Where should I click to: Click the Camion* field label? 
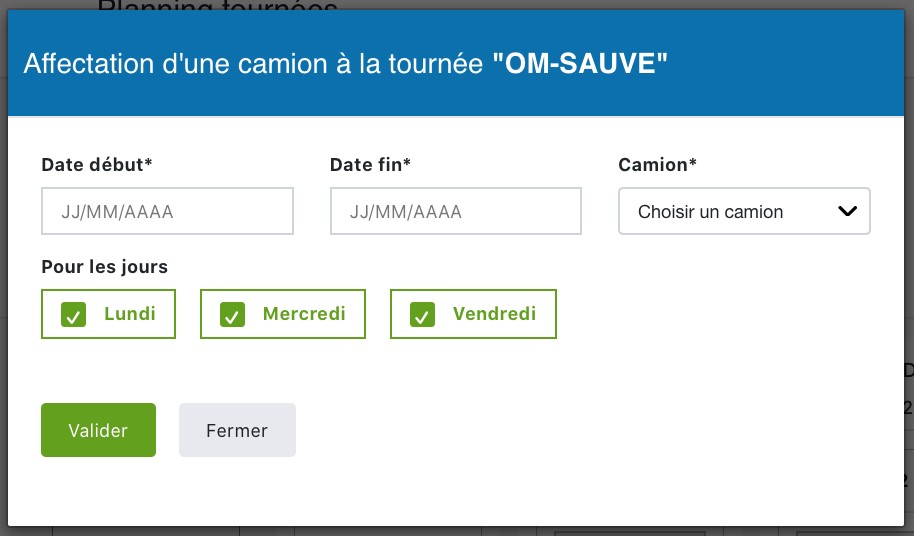pyautogui.click(x=658, y=165)
